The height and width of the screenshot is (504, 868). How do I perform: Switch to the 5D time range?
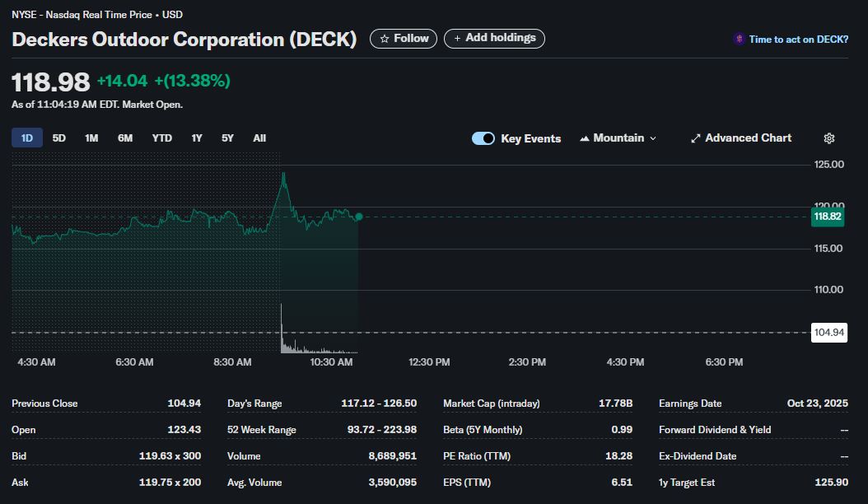pyautogui.click(x=59, y=138)
